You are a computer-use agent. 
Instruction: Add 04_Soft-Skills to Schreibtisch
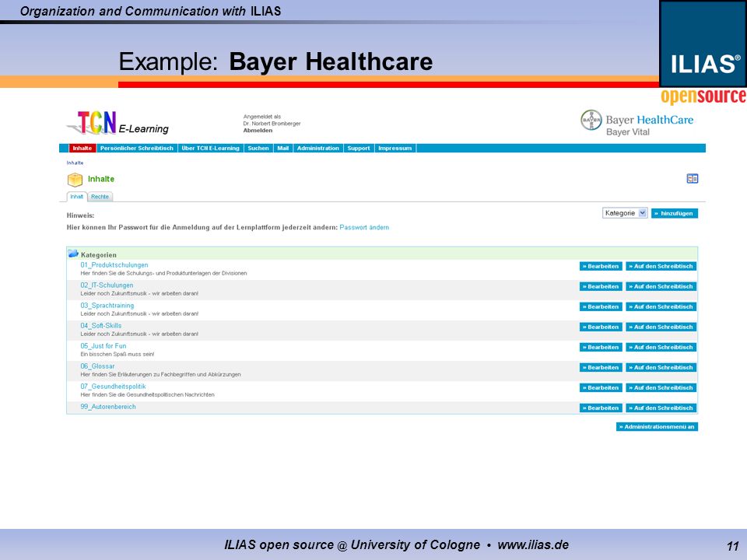661,327
